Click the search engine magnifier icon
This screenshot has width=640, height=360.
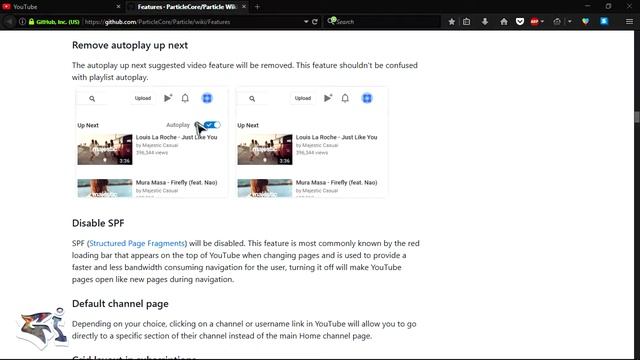331,21
